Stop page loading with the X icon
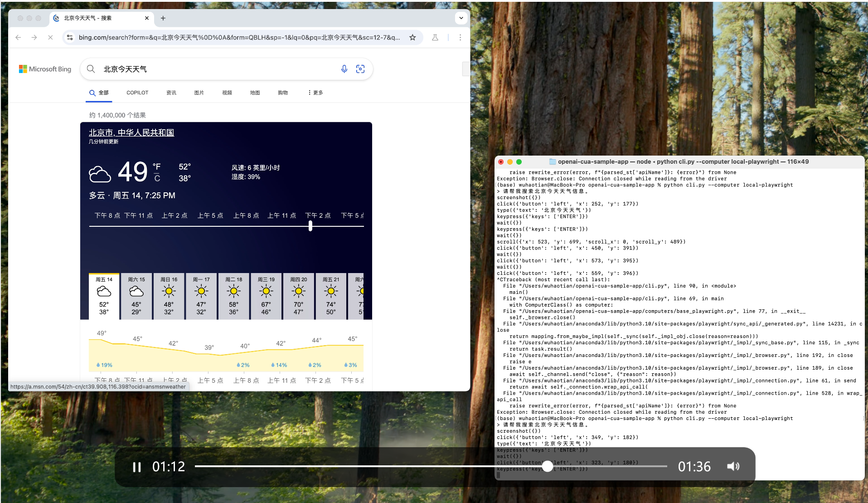This screenshot has width=868, height=503. [x=50, y=37]
